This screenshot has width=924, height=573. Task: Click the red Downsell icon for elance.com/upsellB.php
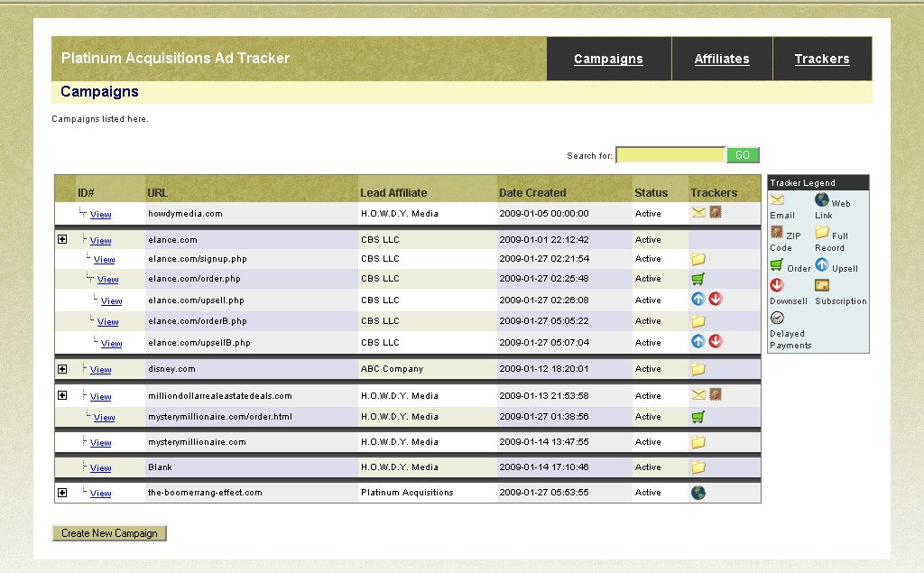(x=716, y=342)
